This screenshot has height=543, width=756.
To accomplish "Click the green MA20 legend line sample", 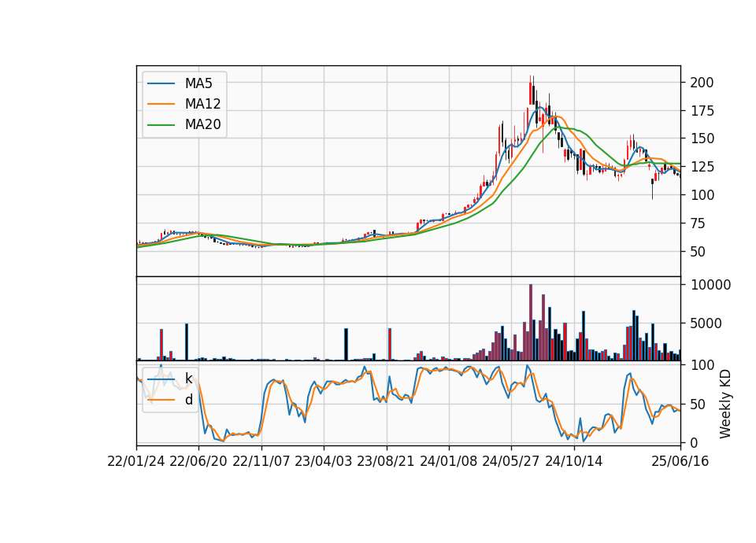I will point(161,125).
